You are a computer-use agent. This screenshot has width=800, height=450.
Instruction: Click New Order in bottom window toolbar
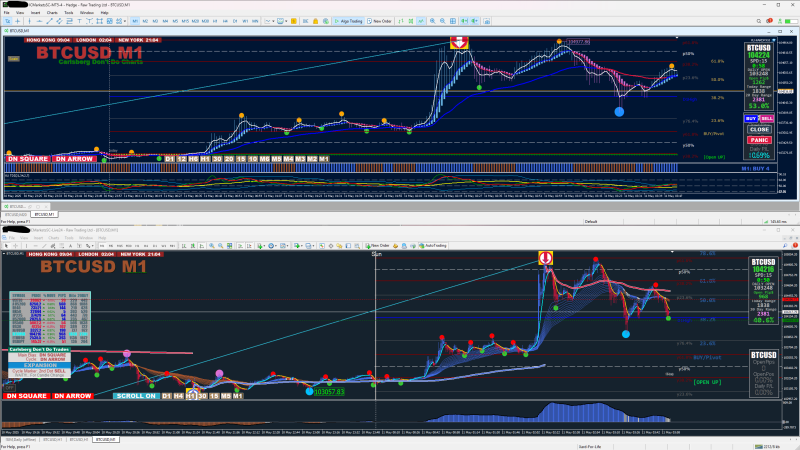pyautogui.click(x=378, y=245)
